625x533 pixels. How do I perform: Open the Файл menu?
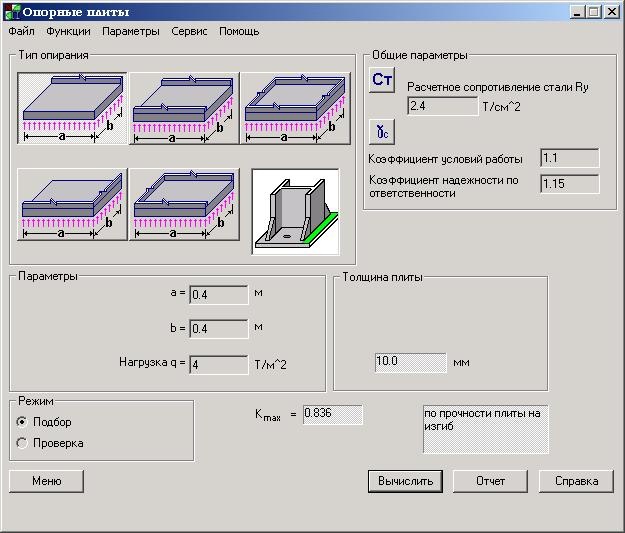coord(21,32)
